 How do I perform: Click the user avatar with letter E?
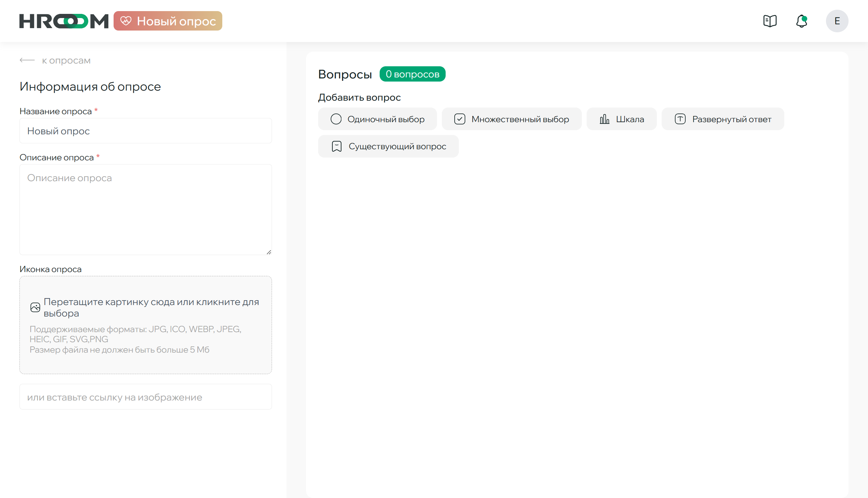(837, 21)
